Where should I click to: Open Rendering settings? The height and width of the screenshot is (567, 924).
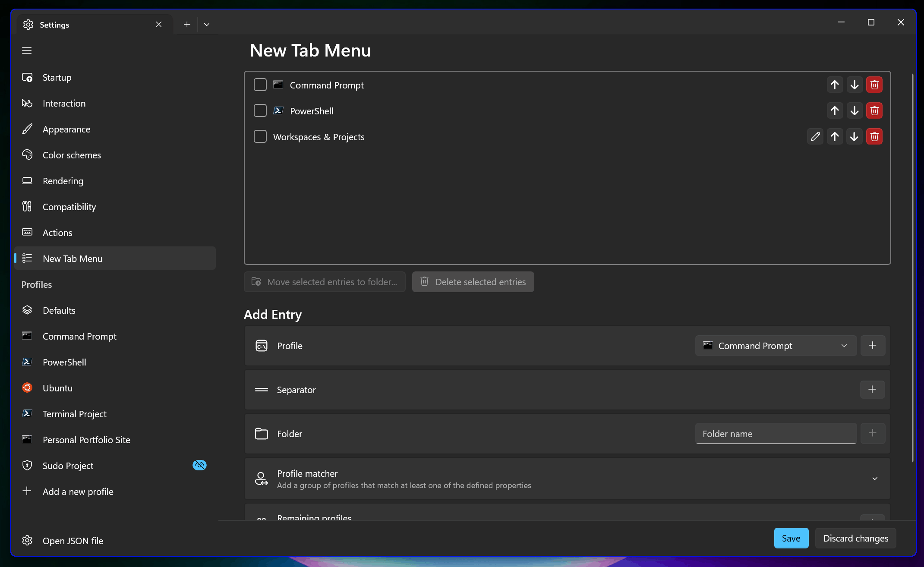click(115, 181)
